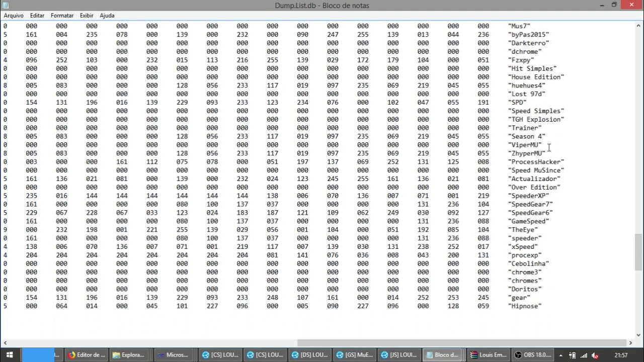Click the text "SpeederXP"
Image resolution: width=644 pixels, height=362 pixels.
coord(528,196)
